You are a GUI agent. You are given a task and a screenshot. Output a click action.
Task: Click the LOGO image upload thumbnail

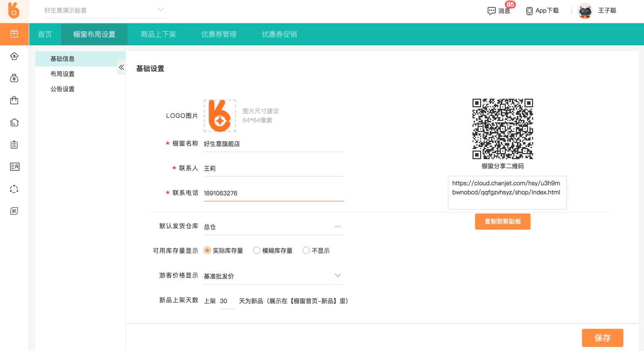click(x=220, y=116)
